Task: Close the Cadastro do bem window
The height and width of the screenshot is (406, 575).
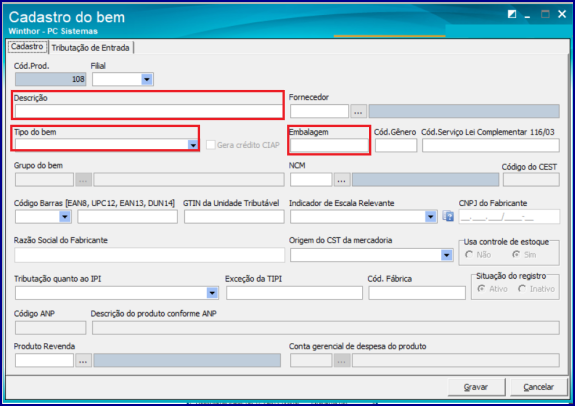Action: click(x=562, y=14)
